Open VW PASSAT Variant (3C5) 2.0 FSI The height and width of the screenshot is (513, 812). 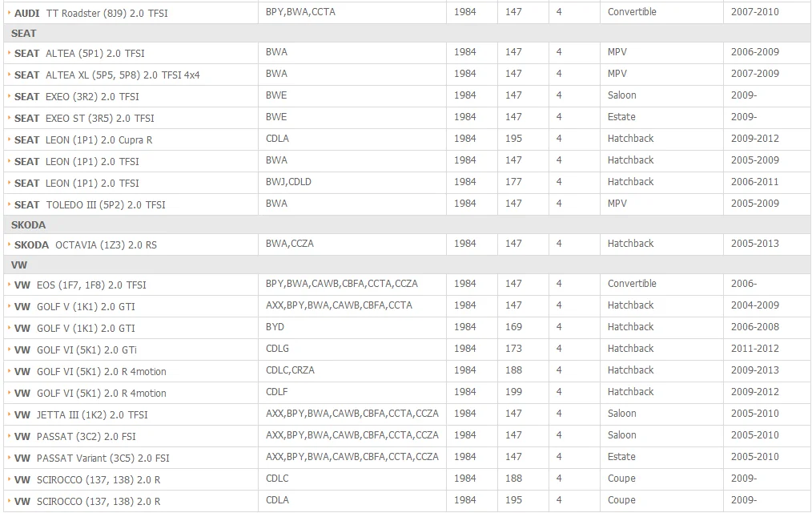click(x=92, y=458)
